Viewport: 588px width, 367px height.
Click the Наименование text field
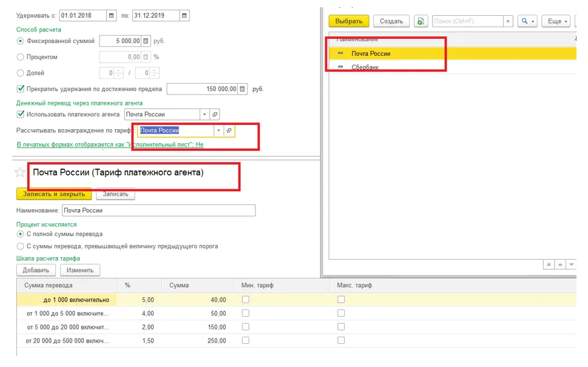(x=158, y=210)
